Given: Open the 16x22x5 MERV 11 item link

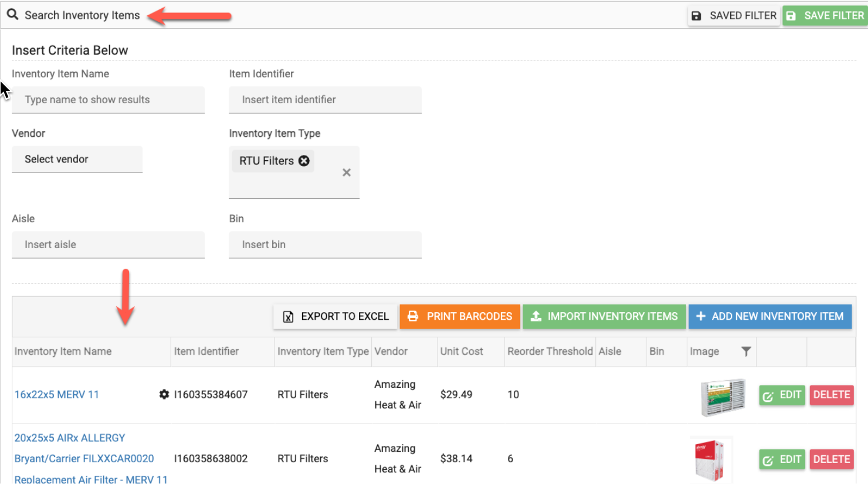Looking at the screenshot, I should pos(57,395).
